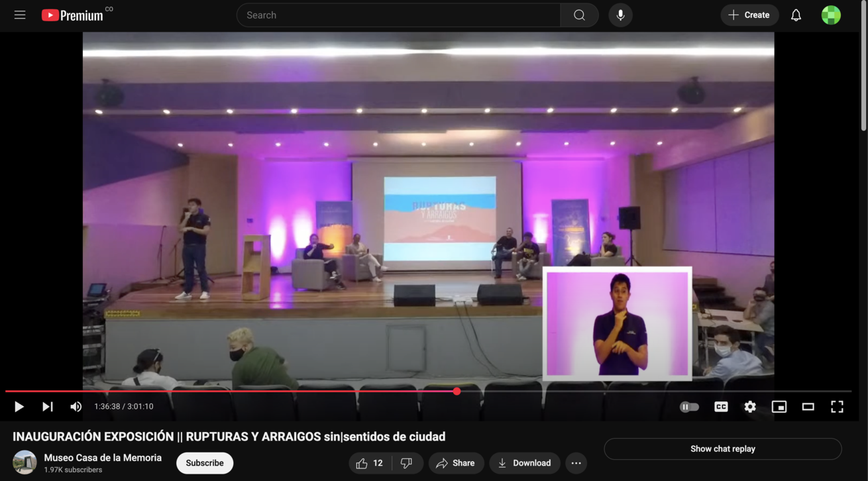The image size is (868, 481).
Task: Click the search magnifier button
Action: [x=579, y=15]
